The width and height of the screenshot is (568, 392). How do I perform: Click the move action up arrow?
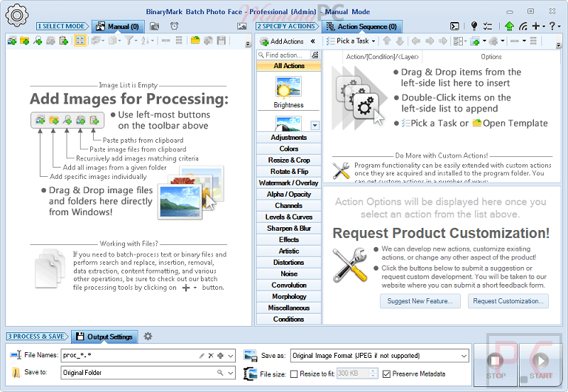tap(386, 41)
